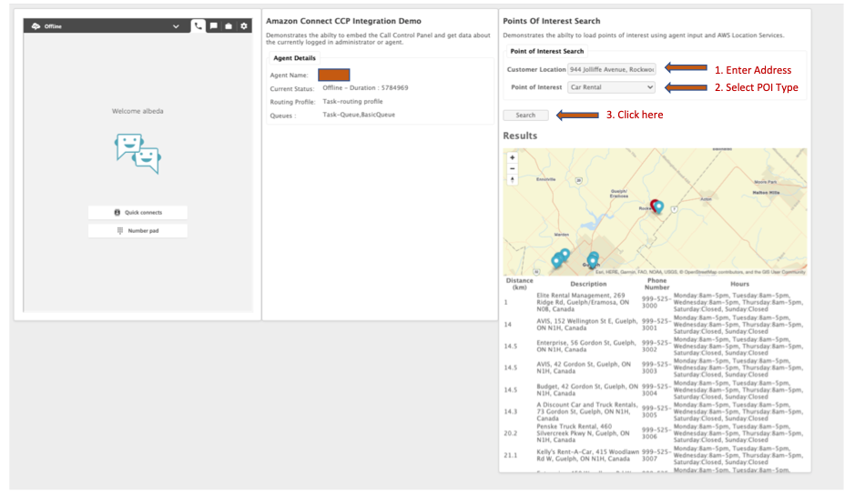
Task: Focus the Customer Location address field
Action: click(x=611, y=69)
